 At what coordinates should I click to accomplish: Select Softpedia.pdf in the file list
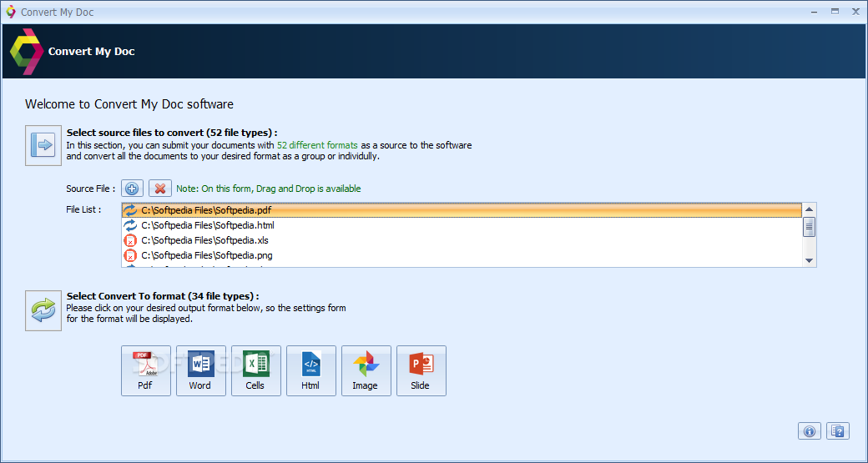tap(461, 210)
